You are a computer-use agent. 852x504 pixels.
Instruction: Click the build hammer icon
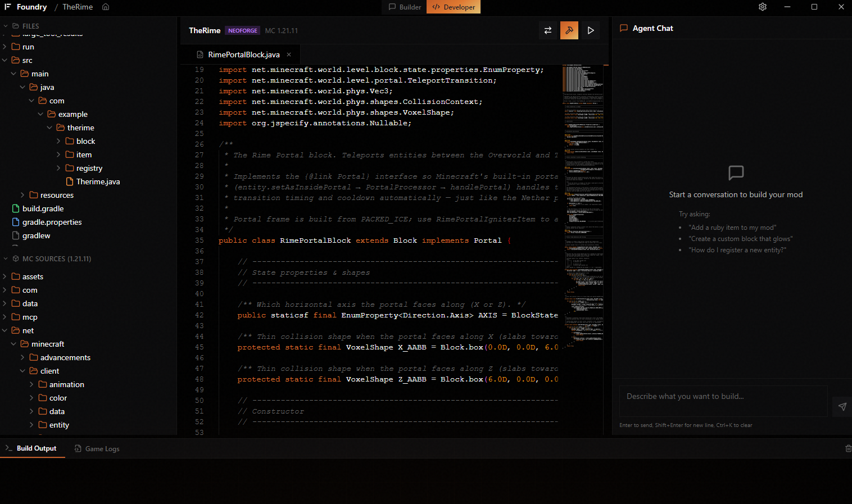[569, 30]
